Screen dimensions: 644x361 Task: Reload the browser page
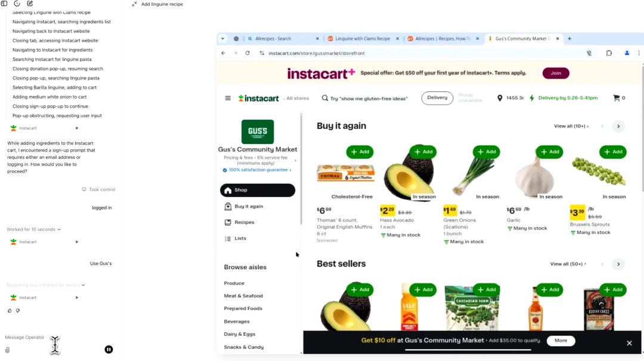click(x=247, y=53)
